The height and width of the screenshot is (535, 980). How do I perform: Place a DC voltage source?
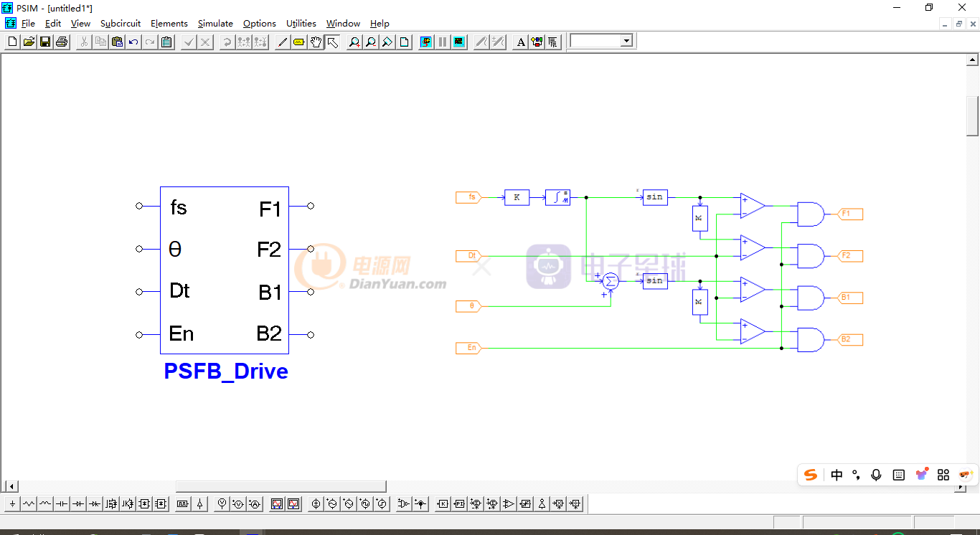click(x=316, y=504)
